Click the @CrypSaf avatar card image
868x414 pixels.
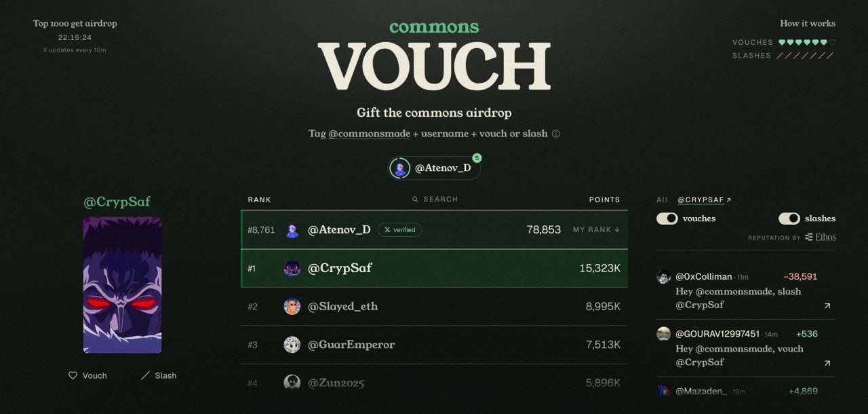(x=123, y=285)
